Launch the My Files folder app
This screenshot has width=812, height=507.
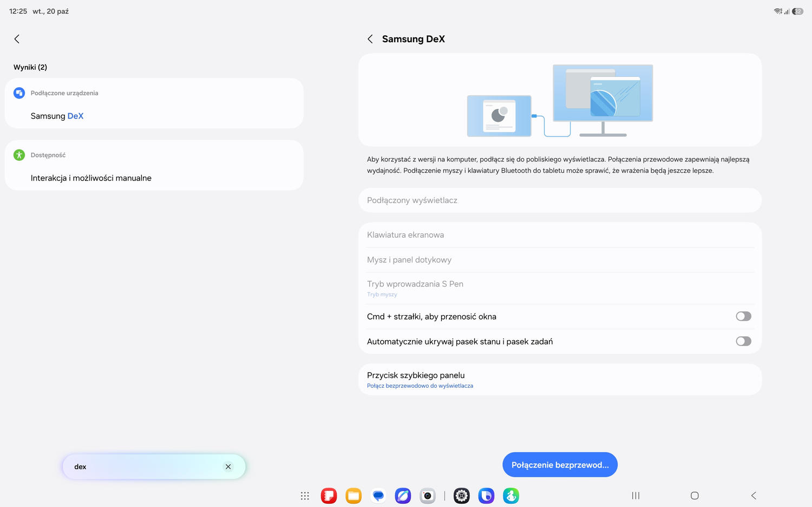click(353, 496)
